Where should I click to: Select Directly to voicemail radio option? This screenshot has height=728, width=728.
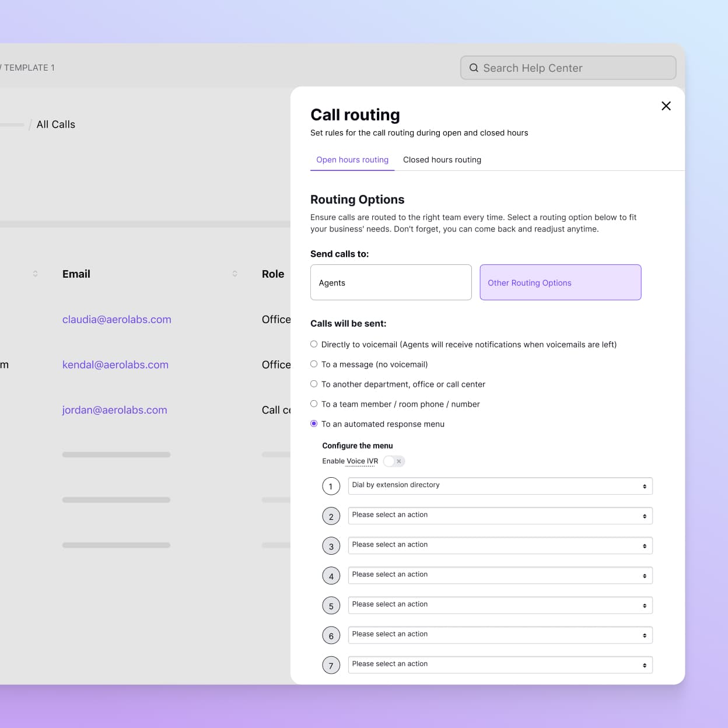click(314, 344)
